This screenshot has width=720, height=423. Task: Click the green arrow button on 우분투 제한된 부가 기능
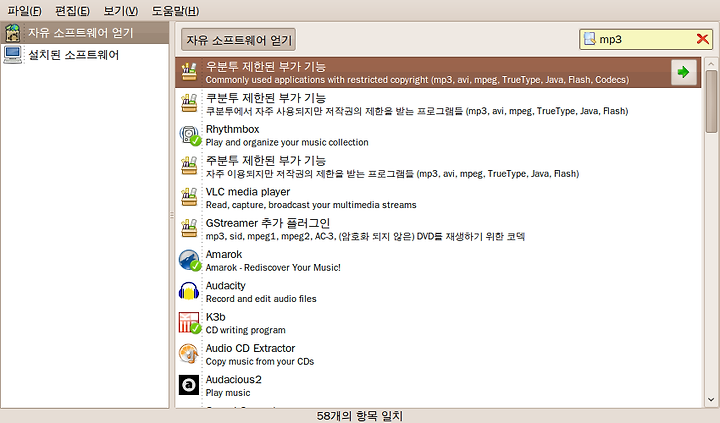[x=683, y=72]
